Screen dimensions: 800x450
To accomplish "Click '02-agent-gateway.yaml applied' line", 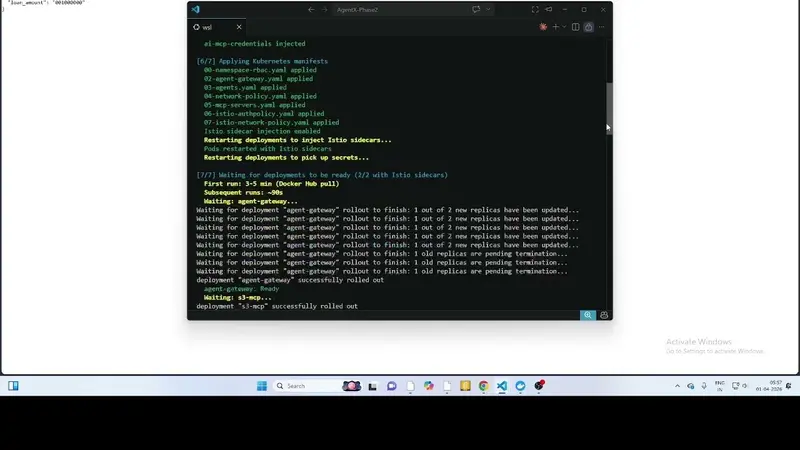I will [x=258, y=79].
